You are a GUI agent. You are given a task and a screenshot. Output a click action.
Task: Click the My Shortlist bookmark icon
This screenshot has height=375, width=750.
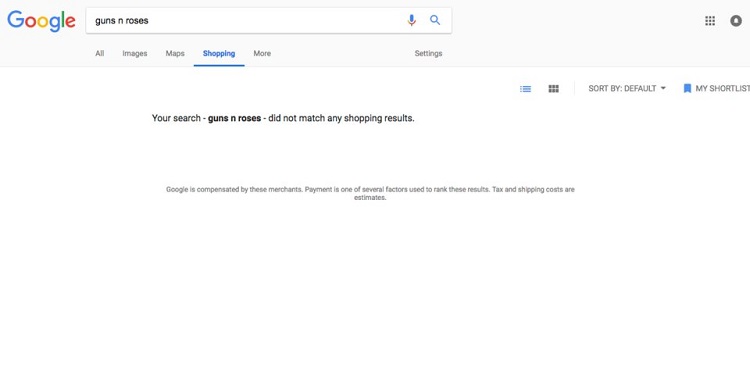(x=687, y=88)
